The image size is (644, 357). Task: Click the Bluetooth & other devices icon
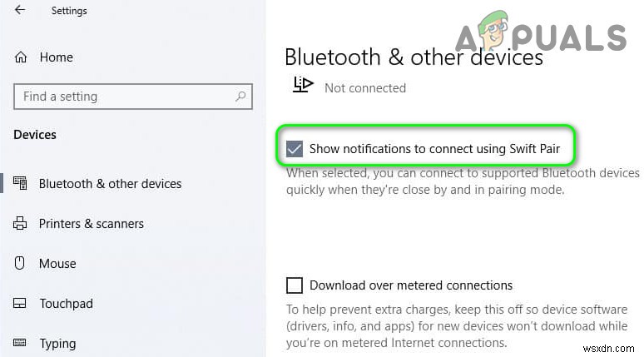coord(21,184)
